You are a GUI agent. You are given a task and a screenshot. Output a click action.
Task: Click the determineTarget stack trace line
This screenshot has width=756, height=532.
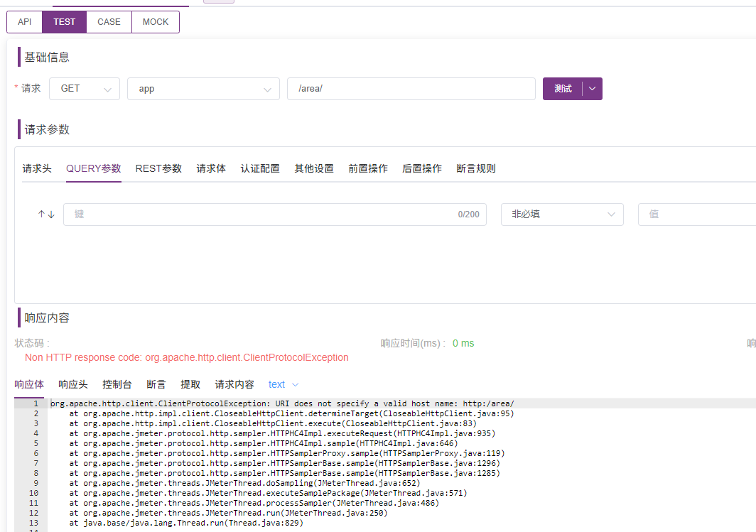pyautogui.click(x=292, y=414)
